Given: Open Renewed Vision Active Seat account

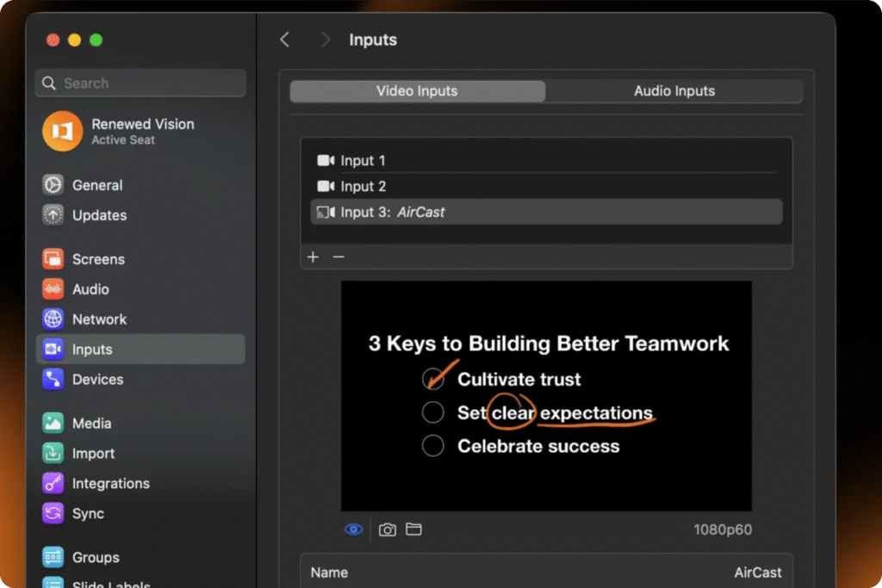Looking at the screenshot, I should click(x=140, y=131).
